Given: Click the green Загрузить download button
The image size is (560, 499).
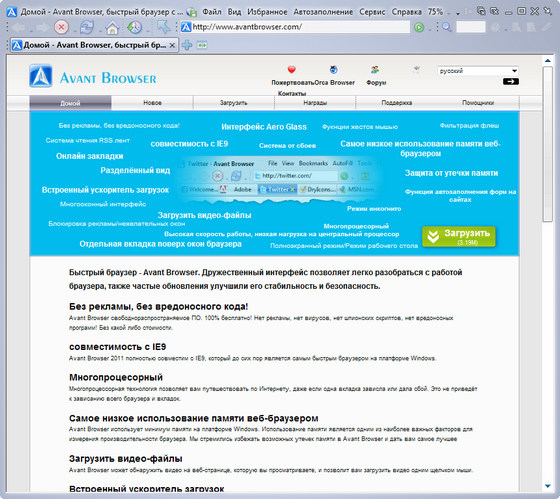Looking at the screenshot, I should point(459,236).
